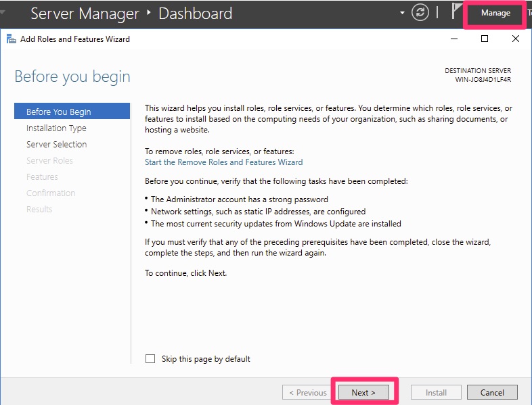Select the Confirmation step
Viewport: 532px width, 405px height.
[51, 193]
